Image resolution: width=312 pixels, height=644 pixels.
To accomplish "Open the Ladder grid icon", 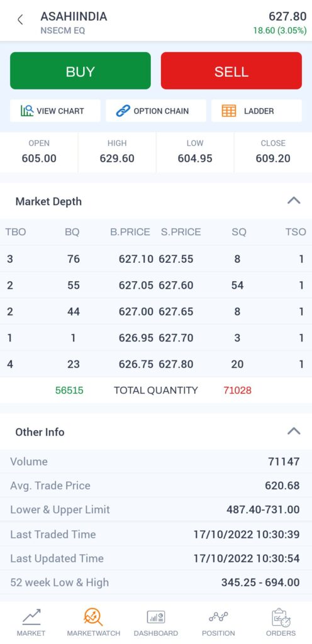I will click(229, 111).
